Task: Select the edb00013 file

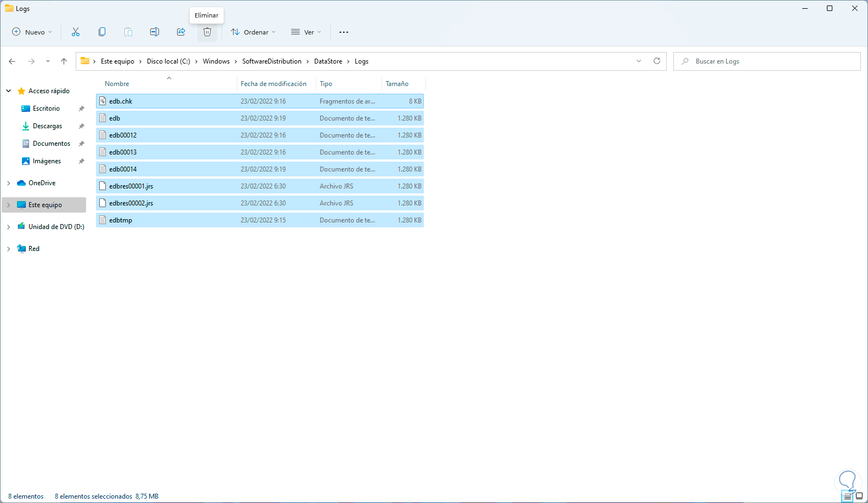Action: coord(123,152)
